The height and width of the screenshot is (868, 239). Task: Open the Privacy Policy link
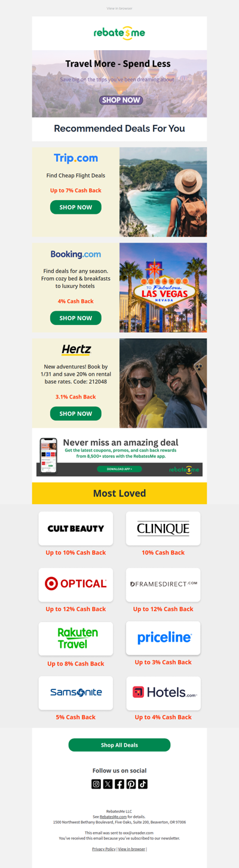tap(103, 849)
